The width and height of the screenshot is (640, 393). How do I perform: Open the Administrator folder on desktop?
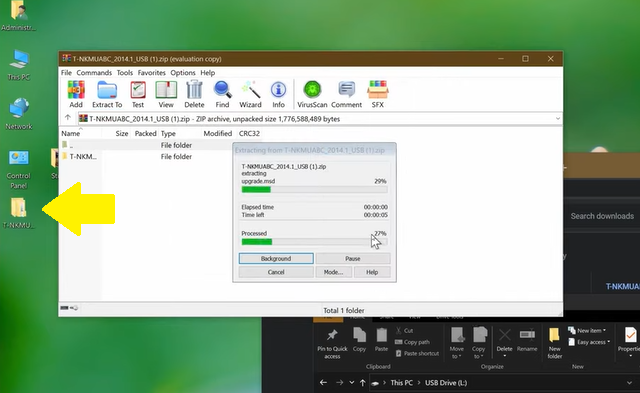[19, 16]
